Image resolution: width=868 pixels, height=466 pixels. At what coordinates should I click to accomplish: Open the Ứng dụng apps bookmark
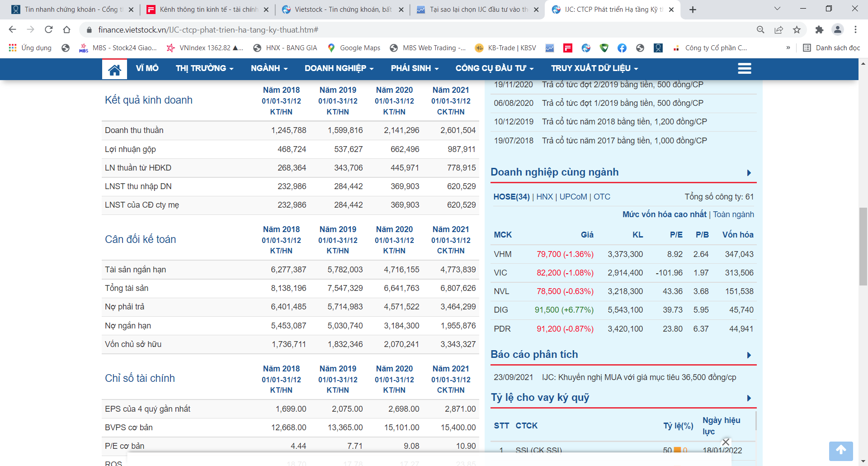(30, 48)
